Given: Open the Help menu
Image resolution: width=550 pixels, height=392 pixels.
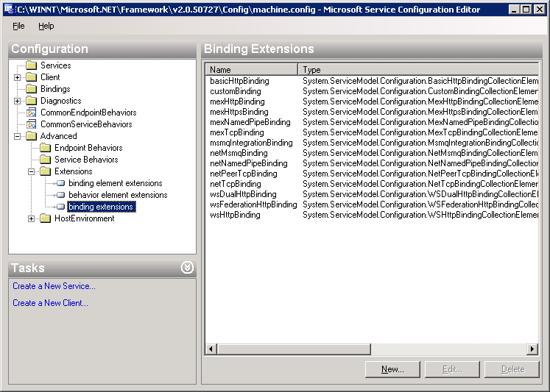Looking at the screenshot, I should tap(46, 26).
